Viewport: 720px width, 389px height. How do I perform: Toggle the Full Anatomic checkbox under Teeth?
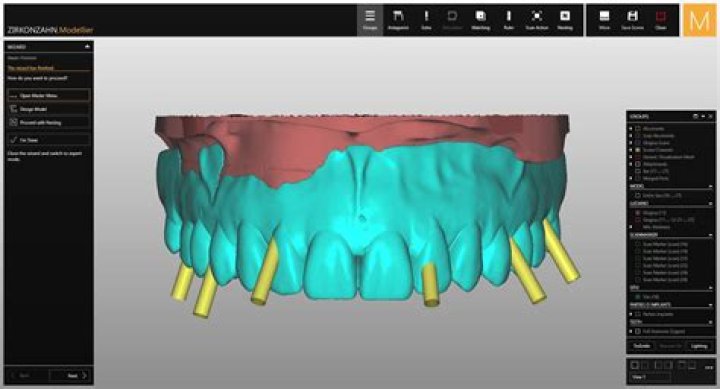(x=637, y=331)
